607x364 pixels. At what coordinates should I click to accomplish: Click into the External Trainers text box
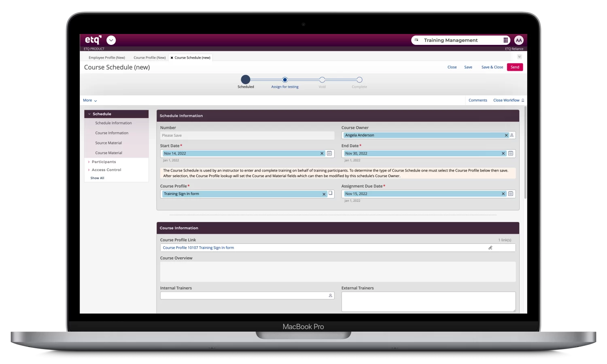pos(428,301)
